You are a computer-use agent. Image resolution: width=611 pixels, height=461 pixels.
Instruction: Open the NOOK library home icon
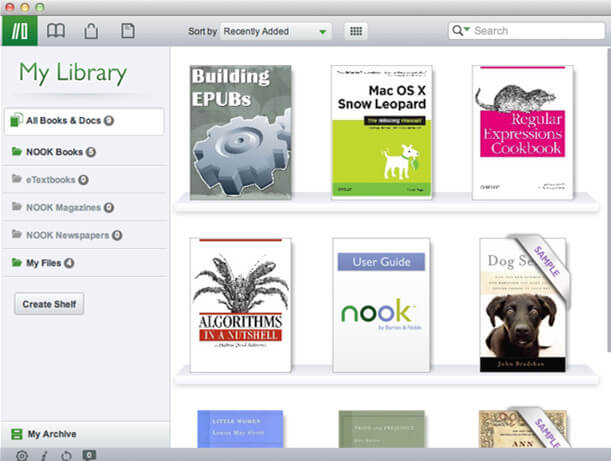pyautogui.click(x=19, y=31)
